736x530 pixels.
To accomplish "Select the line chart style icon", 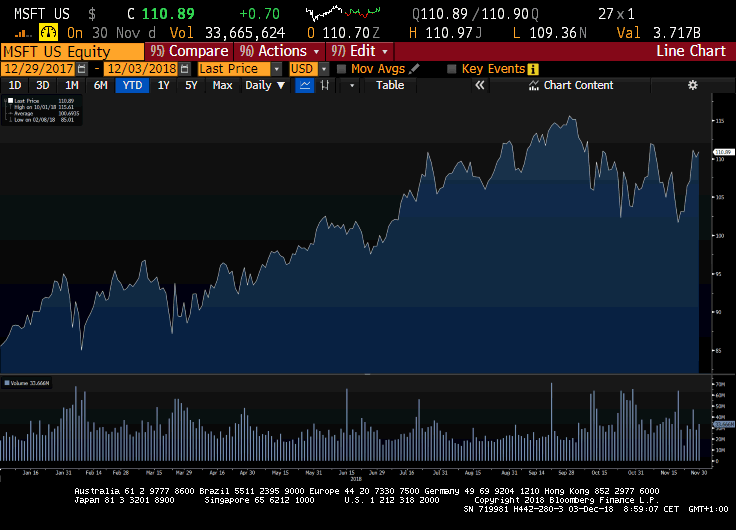I will tap(305, 85).
